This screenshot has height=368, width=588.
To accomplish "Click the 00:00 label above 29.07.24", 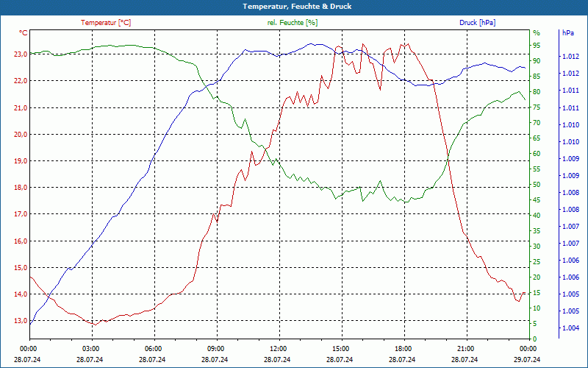I will click(x=528, y=348).
